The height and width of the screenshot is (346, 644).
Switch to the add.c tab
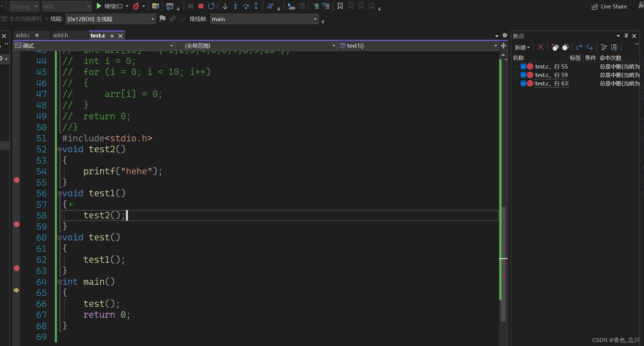[23, 35]
